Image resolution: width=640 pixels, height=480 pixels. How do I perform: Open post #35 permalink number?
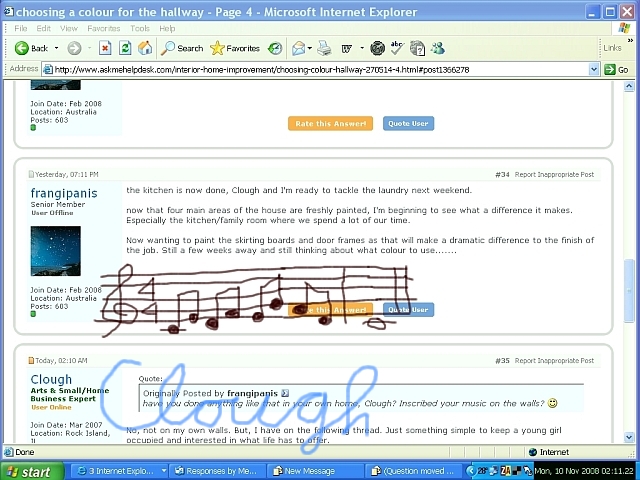pos(502,360)
